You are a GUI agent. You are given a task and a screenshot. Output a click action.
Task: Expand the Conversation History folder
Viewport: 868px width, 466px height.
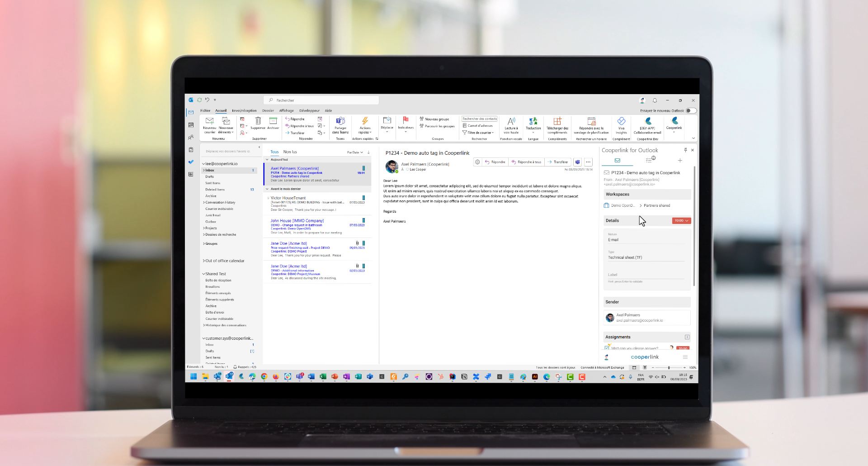coord(204,202)
